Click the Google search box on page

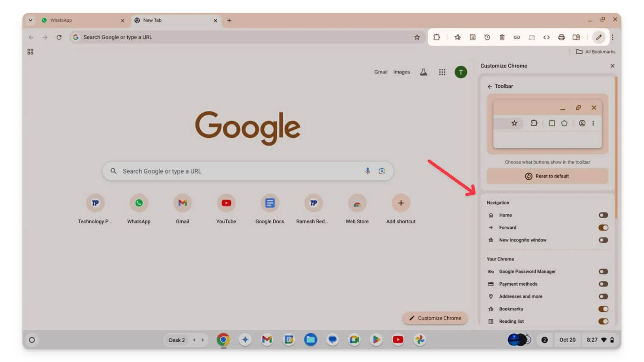tap(248, 171)
